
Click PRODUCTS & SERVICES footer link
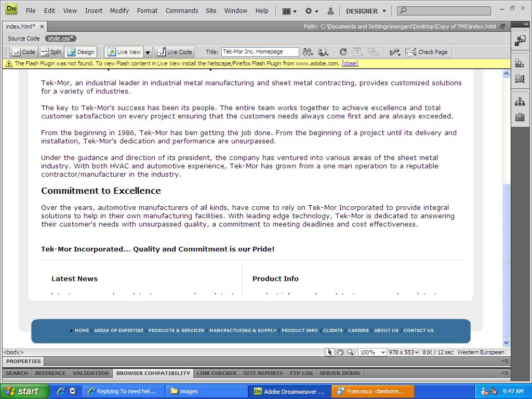point(177,330)
